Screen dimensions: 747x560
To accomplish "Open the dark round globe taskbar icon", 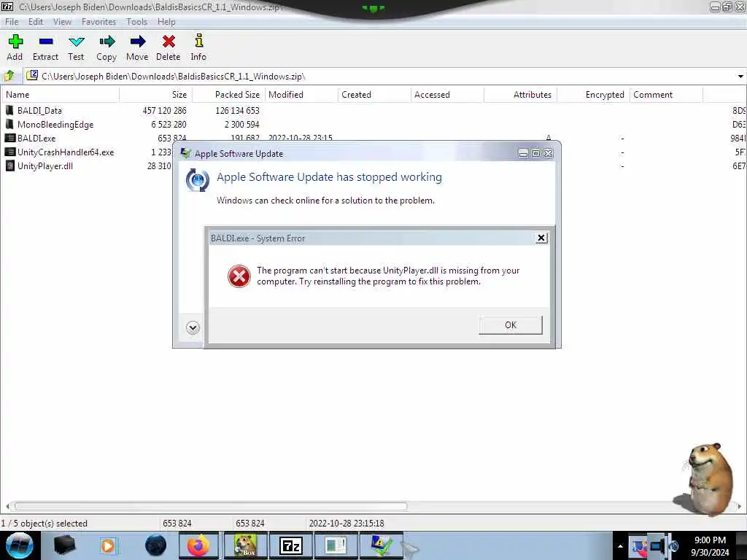I will click(156, 545).
